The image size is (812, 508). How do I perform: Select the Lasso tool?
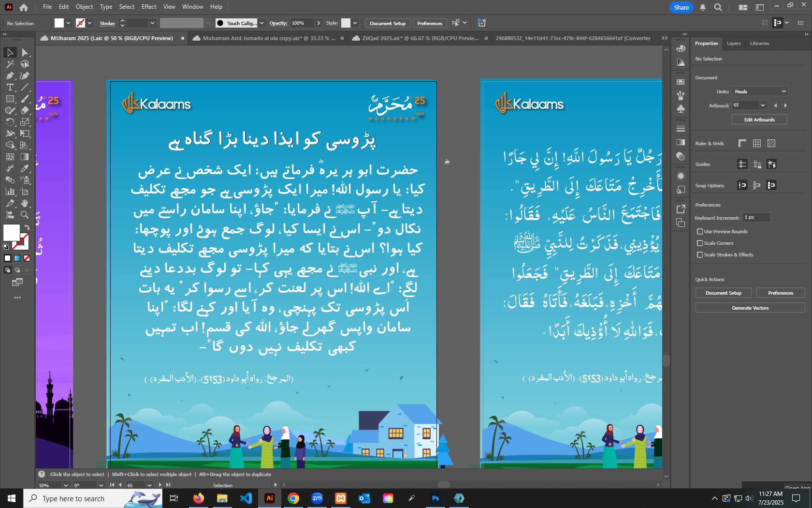(x=25, y=64)
